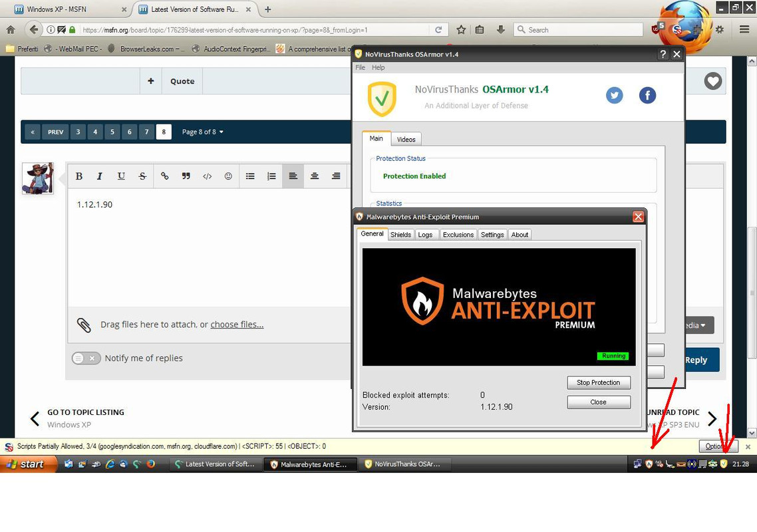Viewport: 757px width, 532px height.
Task: Click the PREV page button
Action: [55, 132]
